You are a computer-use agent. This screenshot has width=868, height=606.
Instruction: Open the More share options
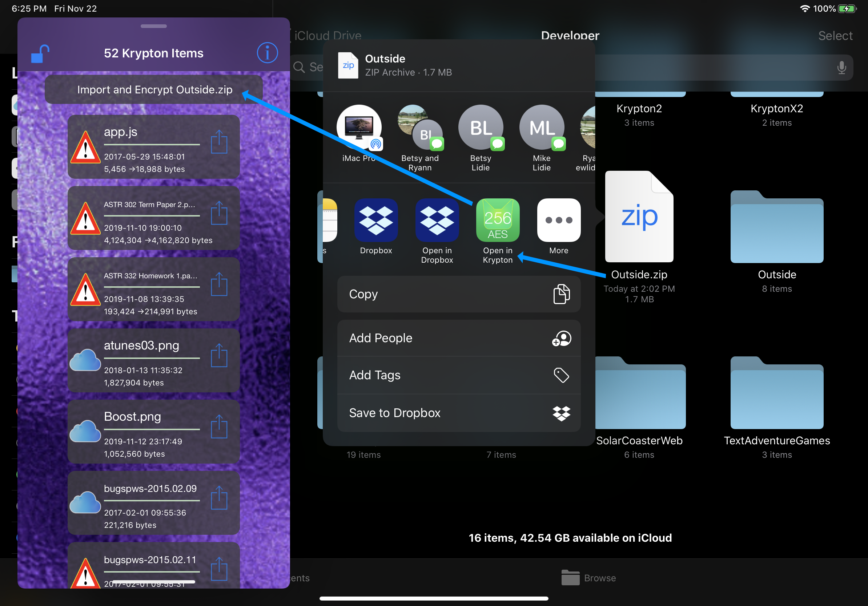(558, 220)
